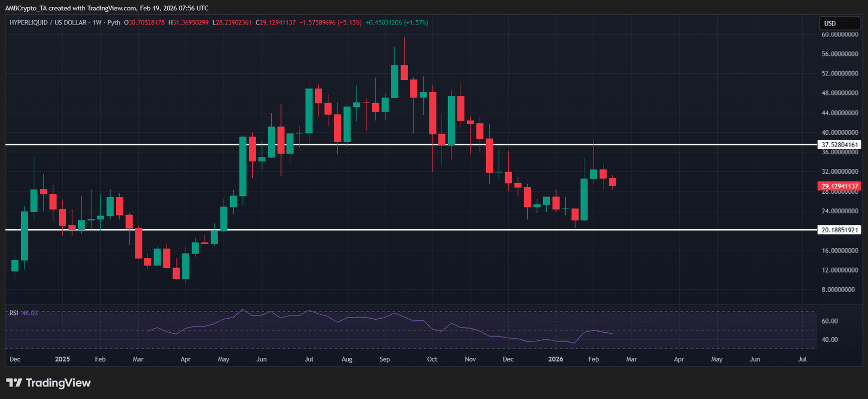The width and height of the screenshot is (868, 399).
Task: Select the lower white horizontal support line
Action: coord(380,230)
